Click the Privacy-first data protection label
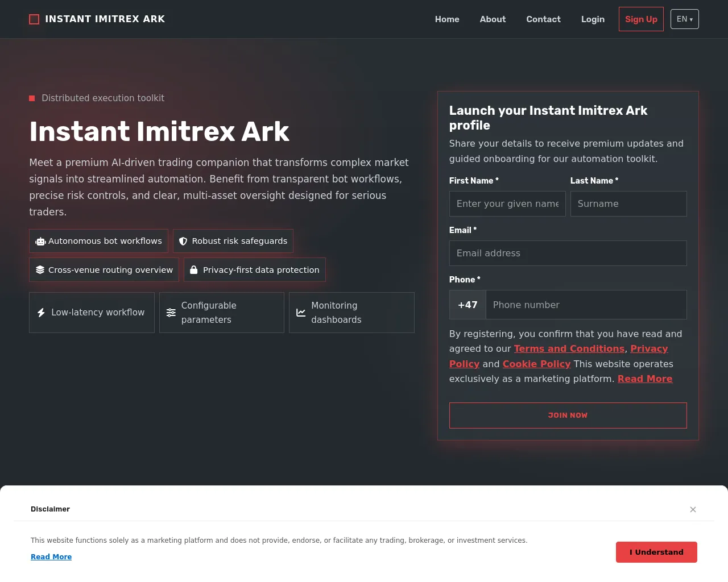728x582 pixels. click(261, 270)
